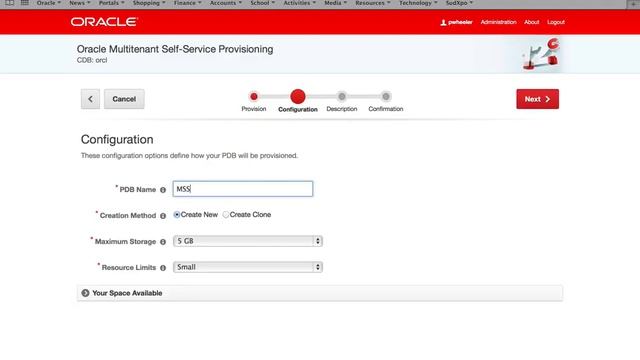Open the Accounts bookmarks folder menu

click(226, 3)
